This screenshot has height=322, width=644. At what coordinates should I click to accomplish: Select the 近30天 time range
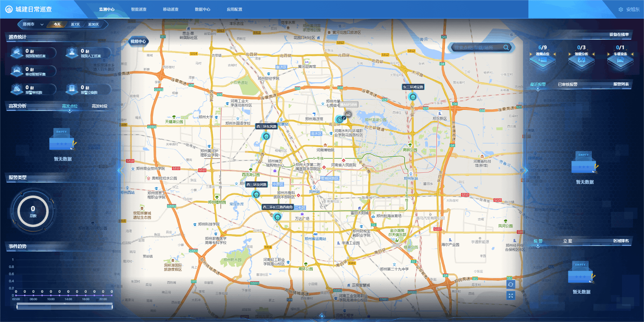point(93,24)
